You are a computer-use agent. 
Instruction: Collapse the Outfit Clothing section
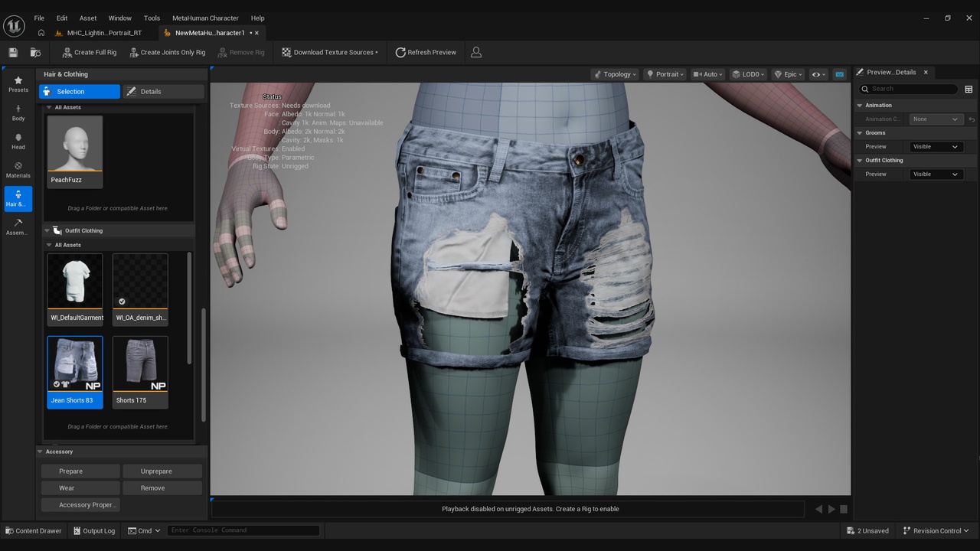(x=47, y=230)
